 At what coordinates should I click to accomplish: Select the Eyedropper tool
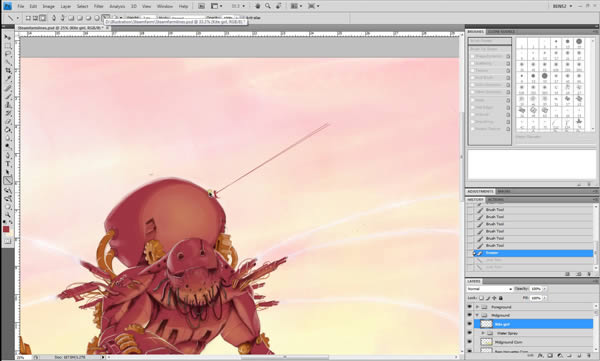click(x=7, y=79)
